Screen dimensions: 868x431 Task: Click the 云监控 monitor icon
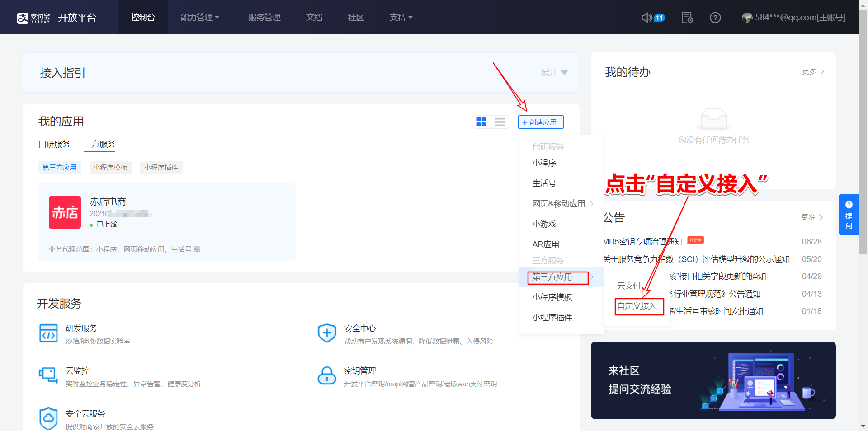pos(48,375)
